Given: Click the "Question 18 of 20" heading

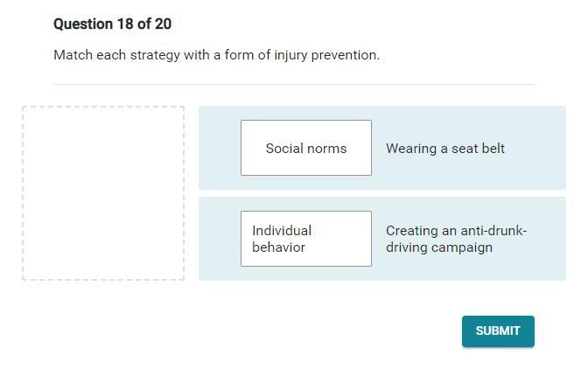Looking at the screenshot, I should coord(112,24).
